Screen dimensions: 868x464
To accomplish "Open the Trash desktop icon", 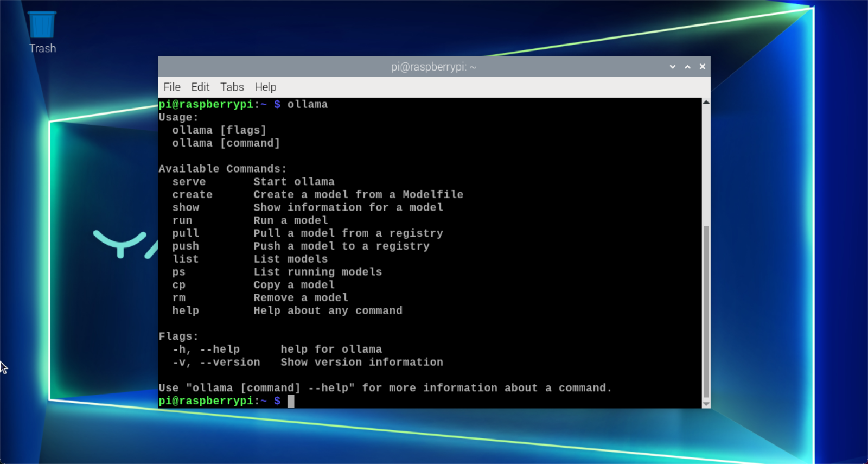I will 42,32.
